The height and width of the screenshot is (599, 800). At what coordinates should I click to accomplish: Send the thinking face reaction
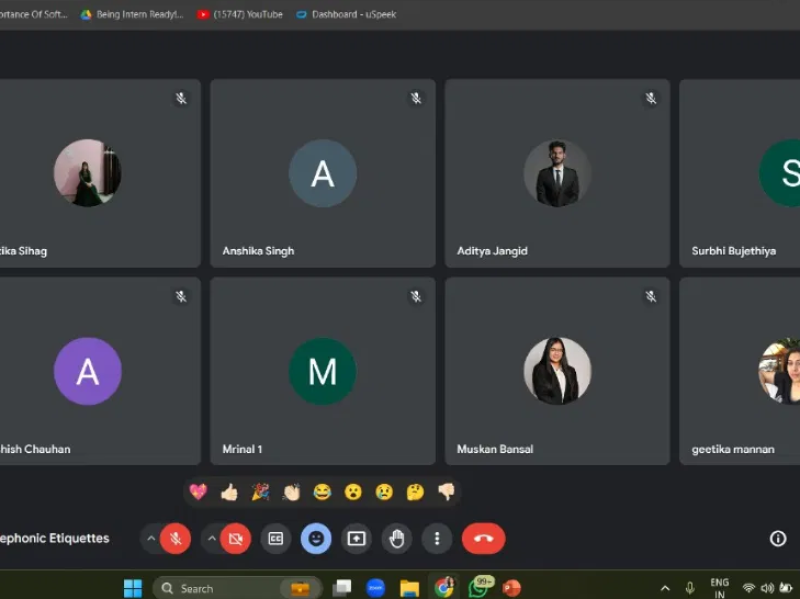pyautogui.click(x=415, y=492)
